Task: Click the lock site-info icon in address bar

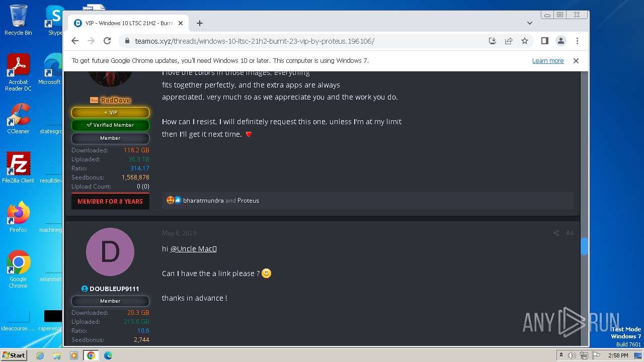Action: point(127,41)
